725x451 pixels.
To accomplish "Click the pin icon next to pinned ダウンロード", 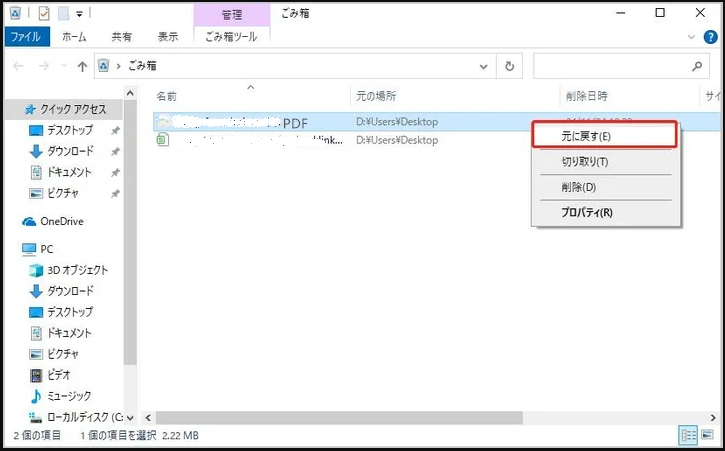I will 115,152.
